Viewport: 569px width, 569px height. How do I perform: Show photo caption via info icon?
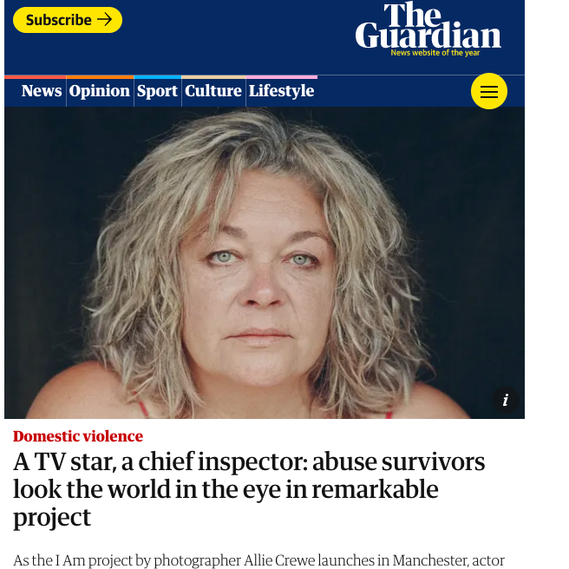click(505, 400)
